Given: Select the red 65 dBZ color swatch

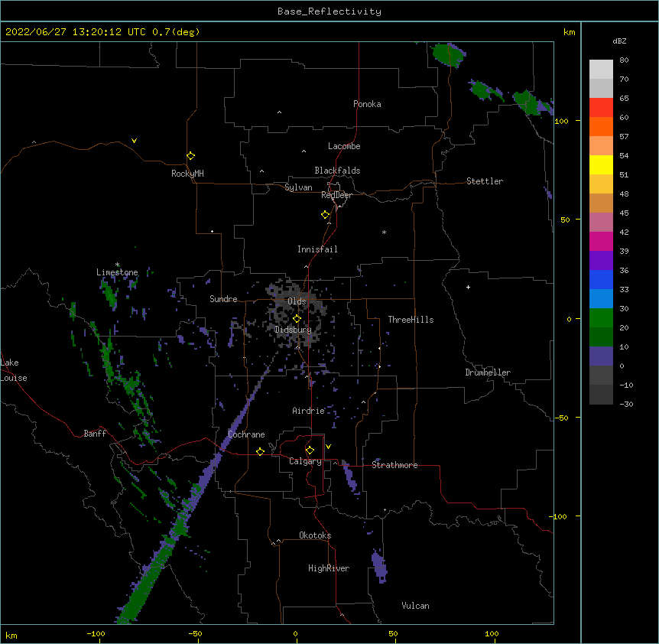Looking at the screenshot, I should tap(601, 107).
